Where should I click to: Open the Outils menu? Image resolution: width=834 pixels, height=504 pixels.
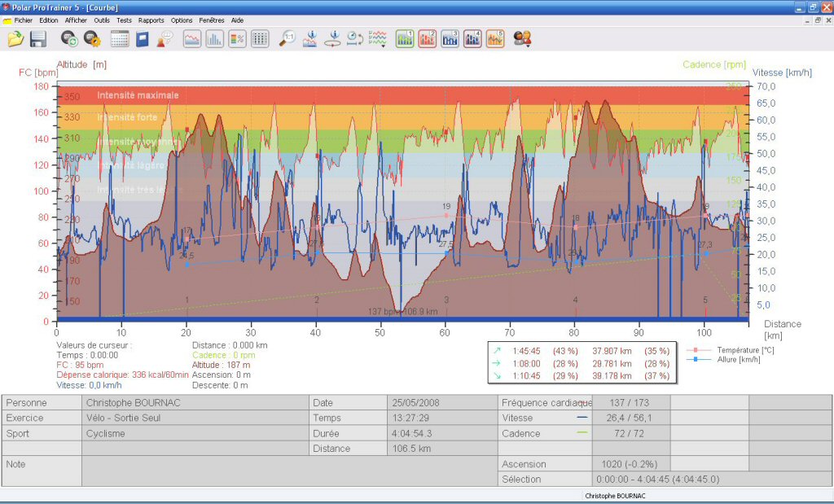(x=102, y=20)
